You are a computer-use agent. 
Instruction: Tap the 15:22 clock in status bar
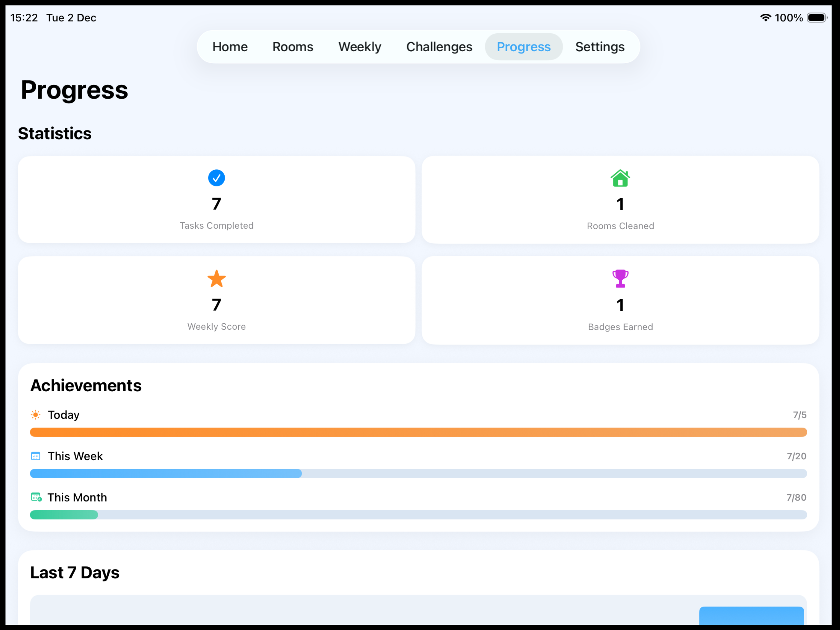coord(24,18)
